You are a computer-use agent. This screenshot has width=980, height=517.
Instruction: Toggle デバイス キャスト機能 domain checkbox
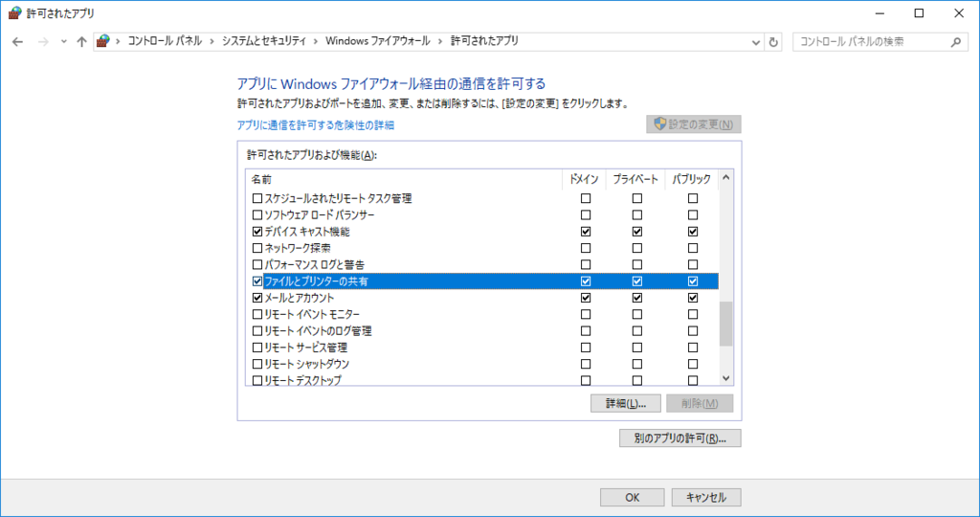point(586,232)
